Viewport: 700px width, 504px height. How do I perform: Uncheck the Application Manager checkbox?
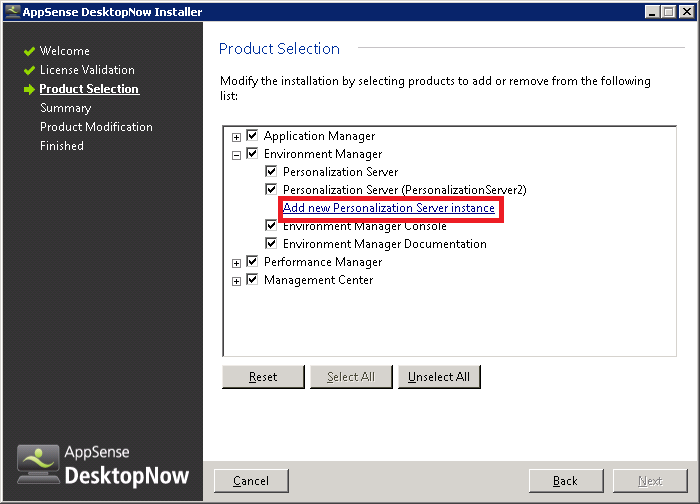coord(252,135)
